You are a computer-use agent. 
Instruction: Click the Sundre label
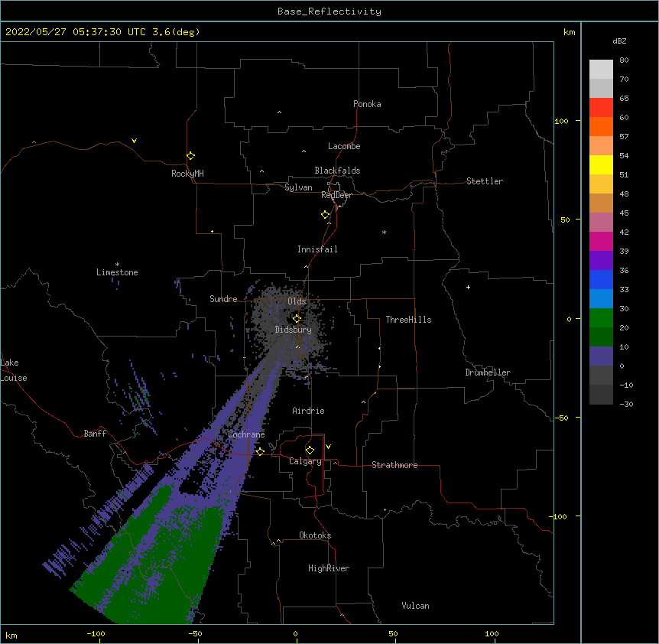pyautogui.click(x=223, y=299)
